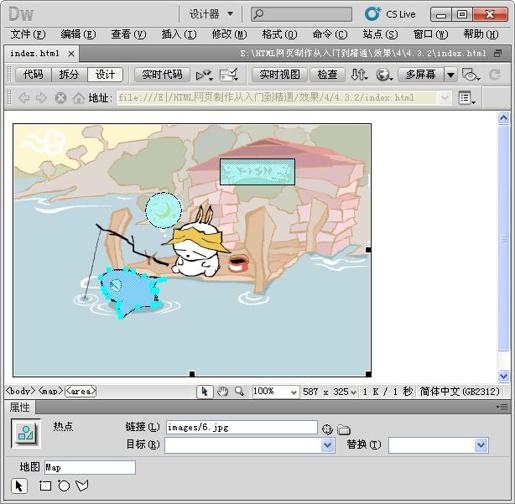
Task: Click the CS Live icon
Action: (x=372, y=14)
